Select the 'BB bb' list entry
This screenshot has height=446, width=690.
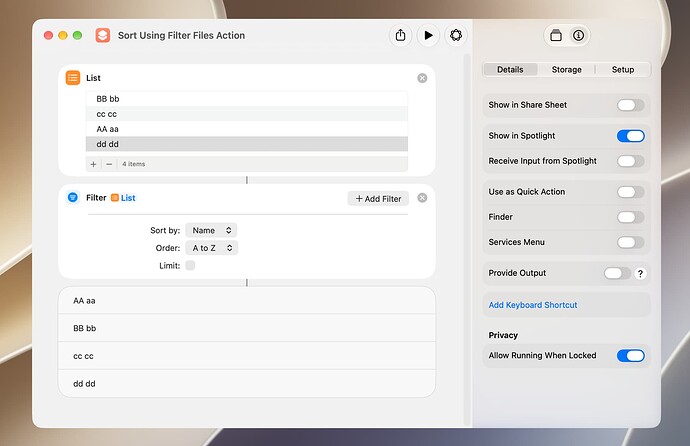[x=247, y=99]
